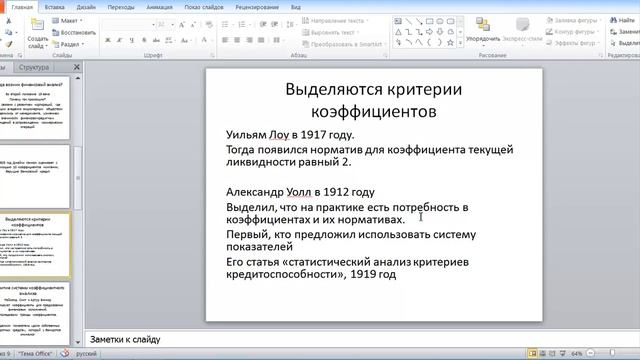This screenshot has height=360, width=640.
Task: Open the line spacing dropdown
Action: click(291, 25)
